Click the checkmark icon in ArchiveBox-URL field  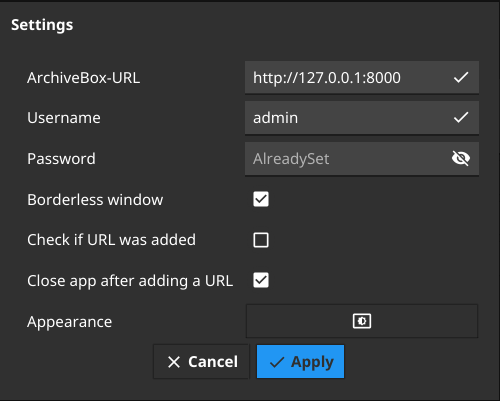461,77
